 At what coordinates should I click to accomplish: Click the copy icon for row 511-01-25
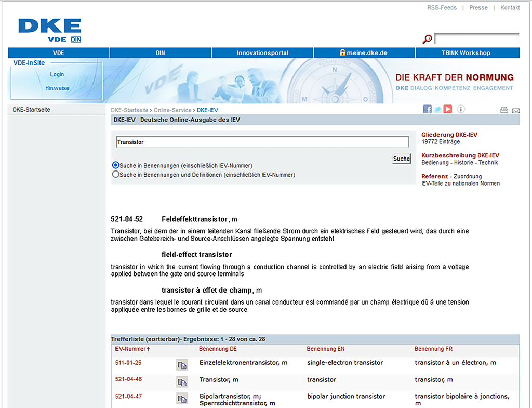182,365
